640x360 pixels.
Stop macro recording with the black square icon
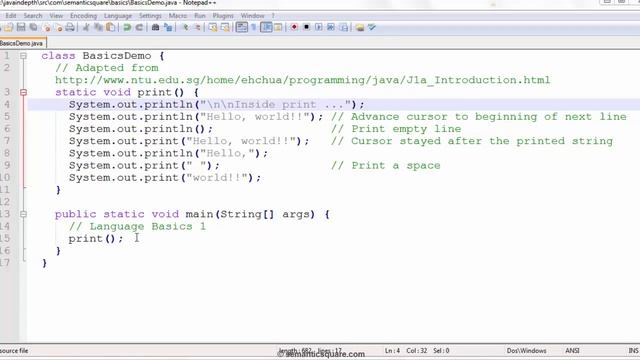click(x=306, y=27)
